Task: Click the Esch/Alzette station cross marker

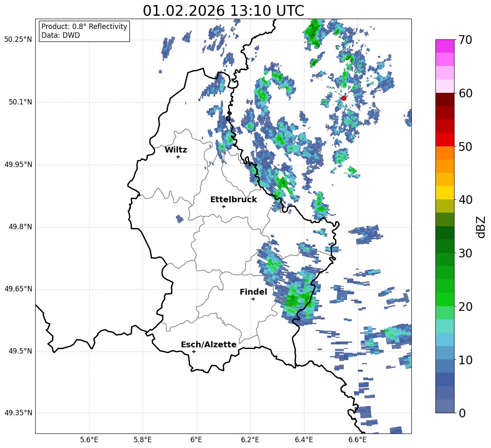Action: (194, 351)
